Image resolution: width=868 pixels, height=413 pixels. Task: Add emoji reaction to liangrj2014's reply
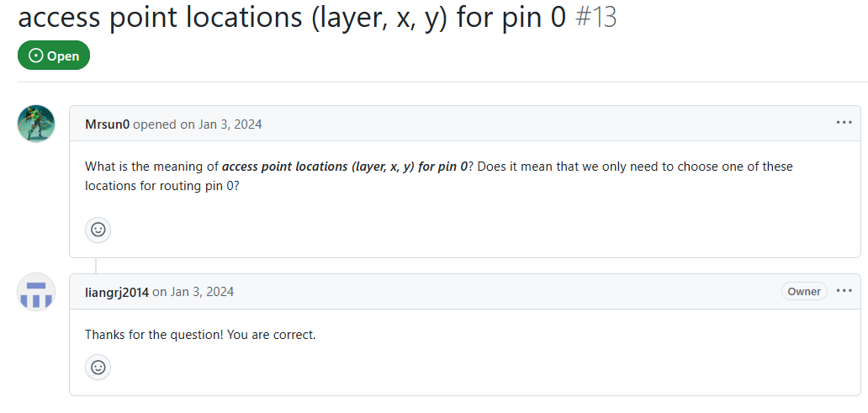pyautogui.click(x=98, y=368)
